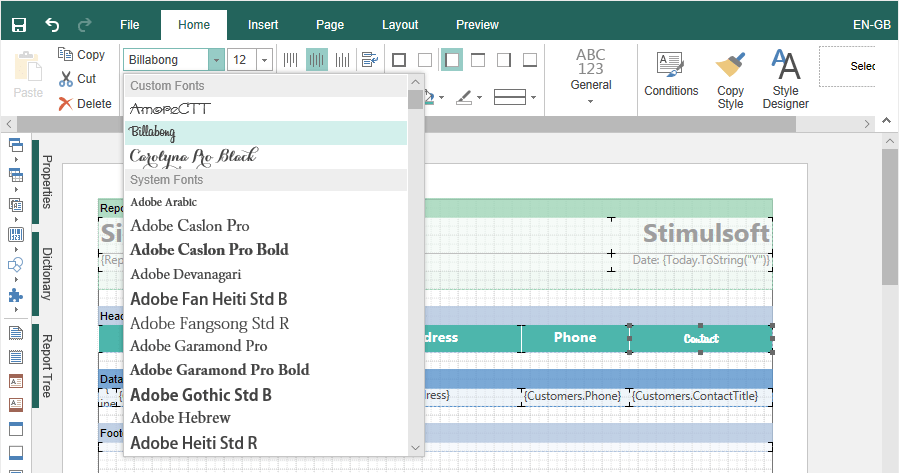Click the Save icon in title bar
The width and height of the screenshot is (900, 473).
click(19, 24)
